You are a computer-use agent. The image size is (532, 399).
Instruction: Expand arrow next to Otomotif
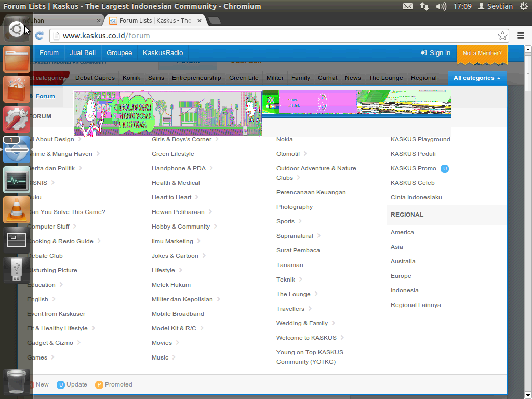tap(305, 154)
